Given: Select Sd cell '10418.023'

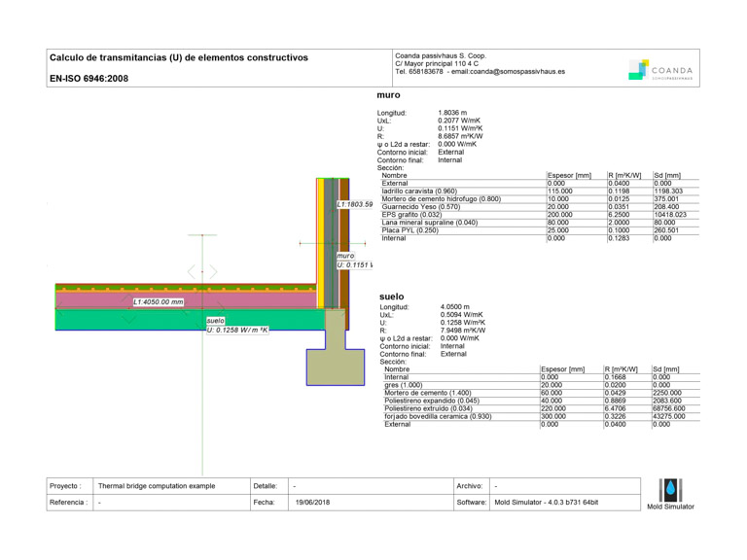Looking at the screenshot, I should pos(670,215).
